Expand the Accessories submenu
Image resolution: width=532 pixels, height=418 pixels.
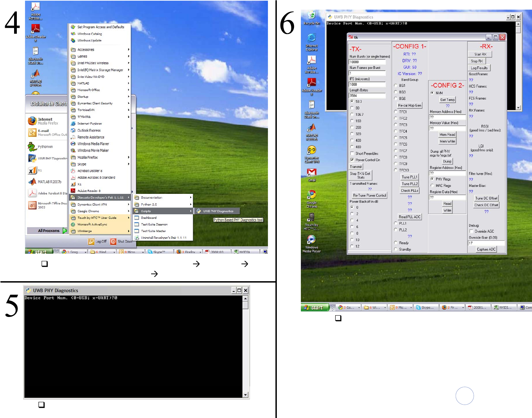tap(100, 49)
